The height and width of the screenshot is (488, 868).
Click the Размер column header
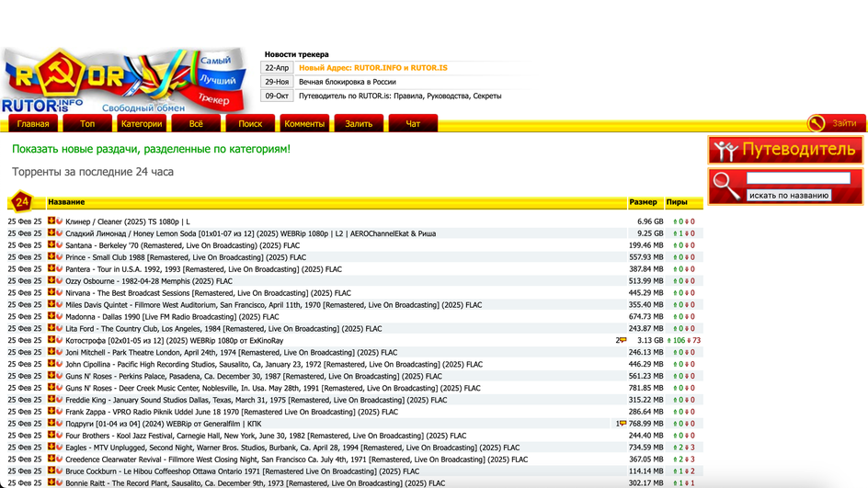(643, 202)
